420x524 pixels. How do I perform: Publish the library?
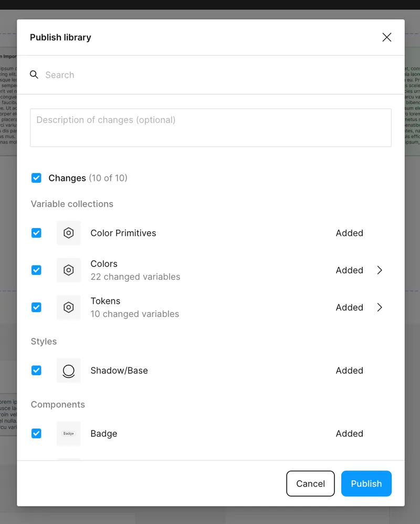pos(366,483)
